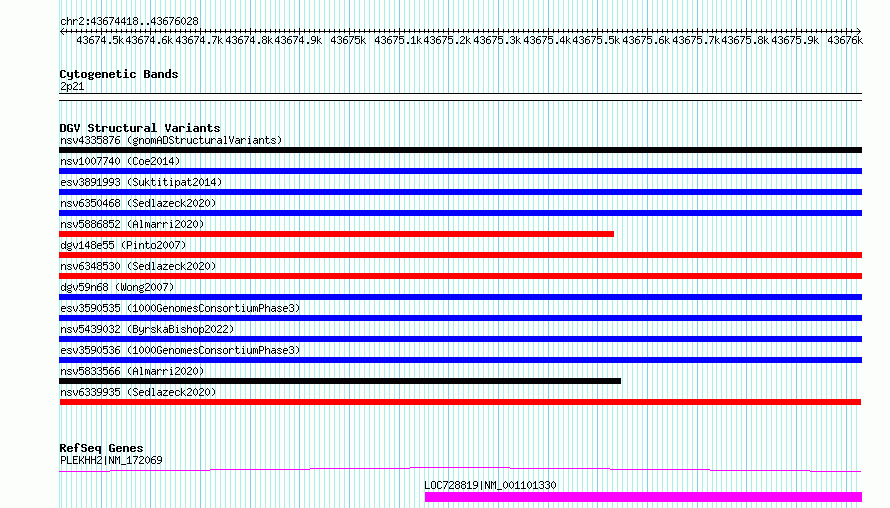Click the black bar for nsv4335876

(460, 150)
